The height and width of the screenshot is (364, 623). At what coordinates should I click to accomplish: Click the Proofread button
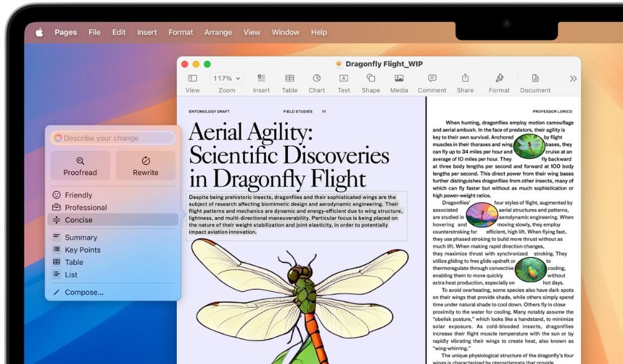(x=80, y=166)
